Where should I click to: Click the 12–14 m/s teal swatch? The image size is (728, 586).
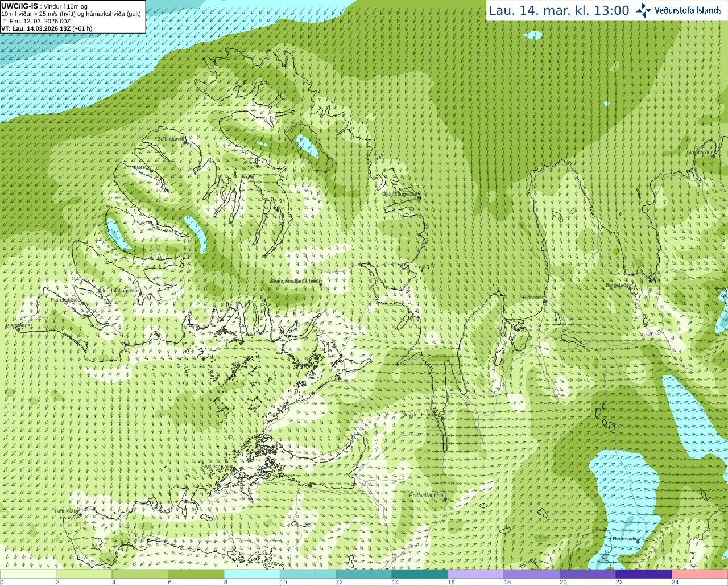coord(364,574)
